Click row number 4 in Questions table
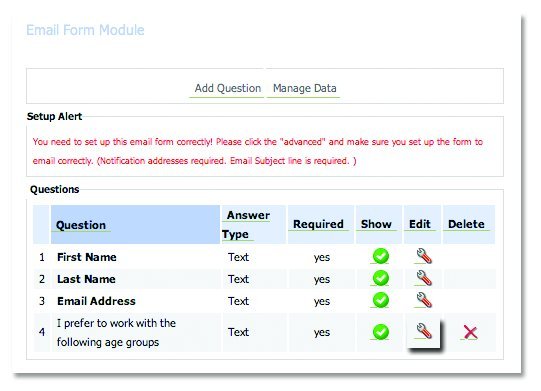The width and height of the screenshot is (541, 391). (42, 332)
